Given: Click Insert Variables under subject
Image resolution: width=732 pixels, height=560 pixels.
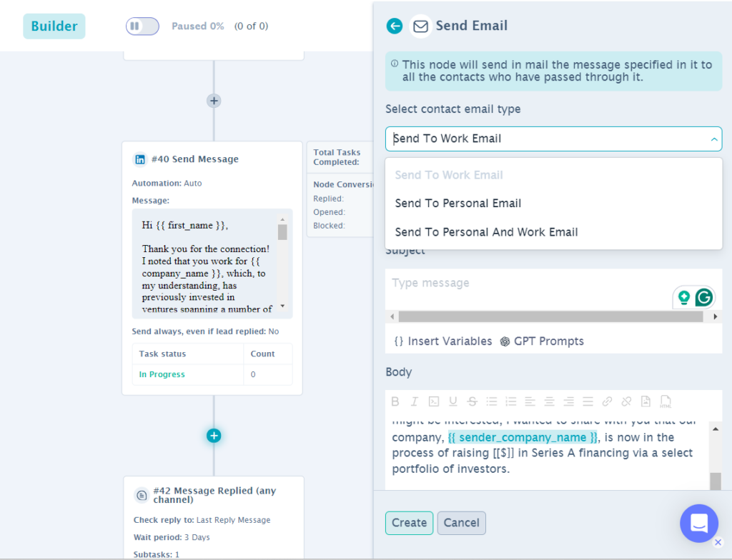Looking at the screenshot, I should 443,341.
